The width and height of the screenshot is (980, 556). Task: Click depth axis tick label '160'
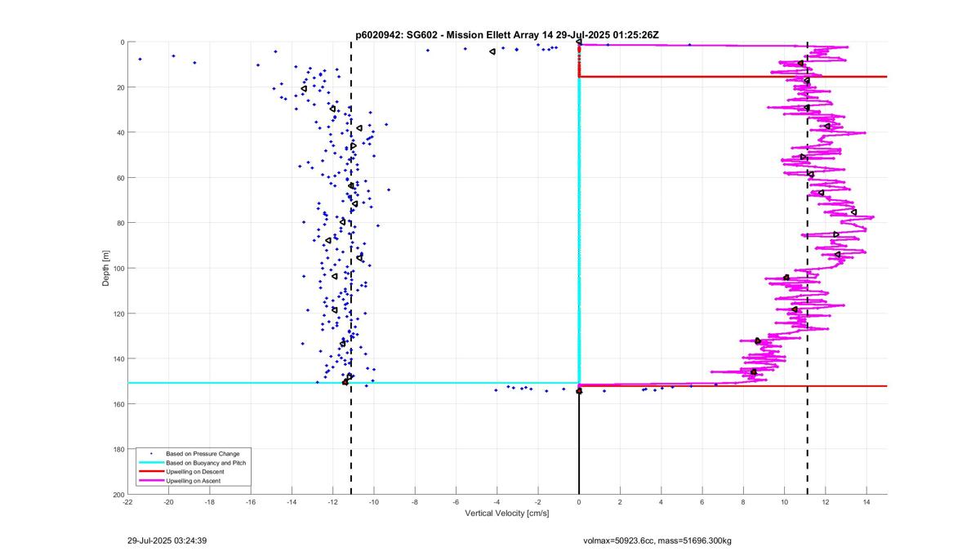119,404
